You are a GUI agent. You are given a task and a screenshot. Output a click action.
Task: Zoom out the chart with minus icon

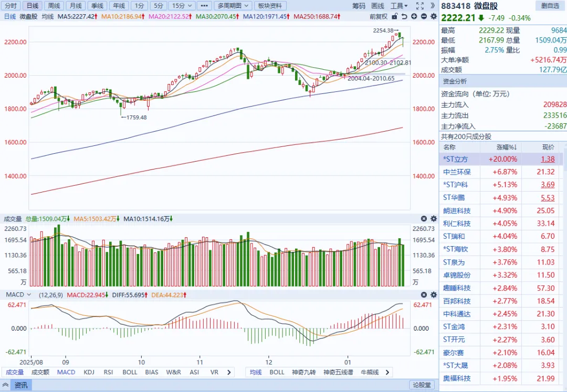click(424, 16)
